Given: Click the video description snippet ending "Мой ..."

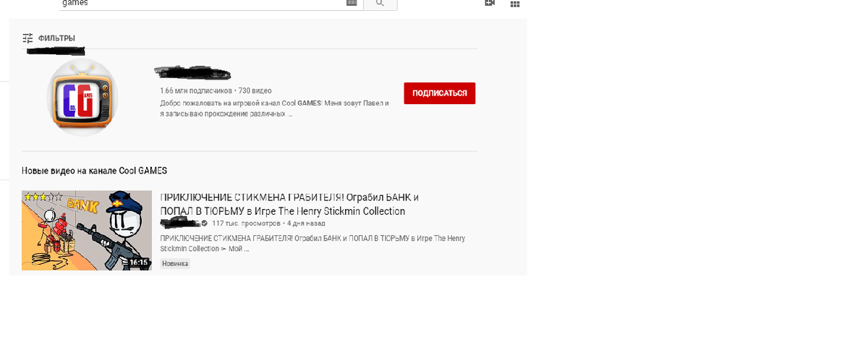Looking at the screenshot, I should tap(312, 243).
